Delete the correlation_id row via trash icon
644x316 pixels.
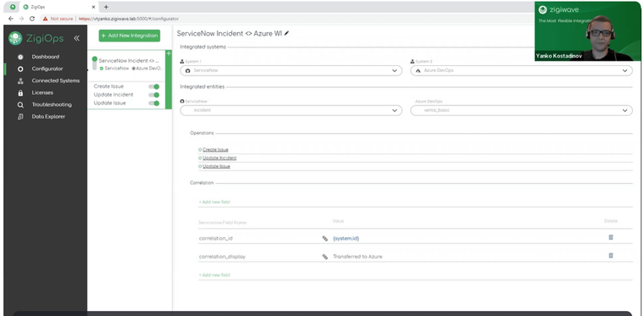[611, 237]
